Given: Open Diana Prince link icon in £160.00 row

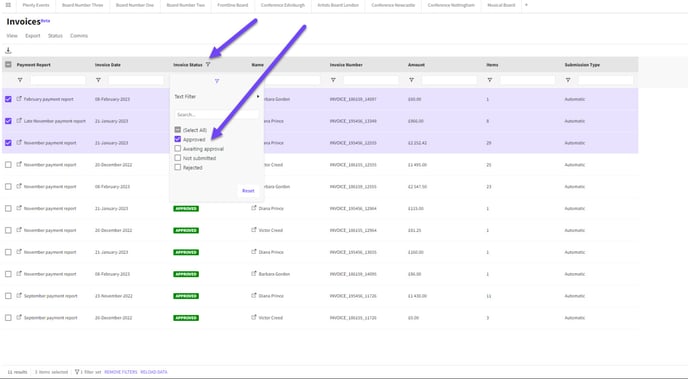Looking at the screenshot, I should click(254, 252).
